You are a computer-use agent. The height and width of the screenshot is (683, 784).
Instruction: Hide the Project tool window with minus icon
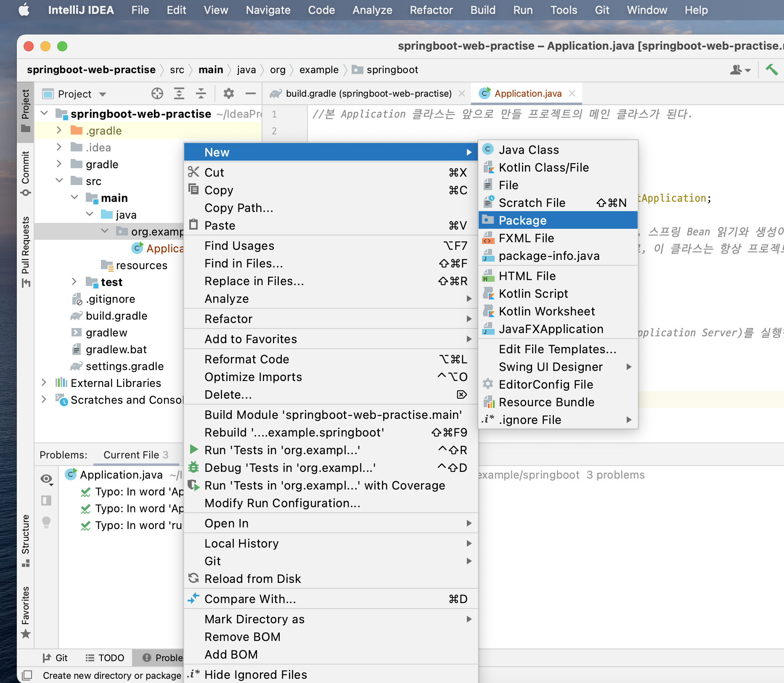[251, 93]
